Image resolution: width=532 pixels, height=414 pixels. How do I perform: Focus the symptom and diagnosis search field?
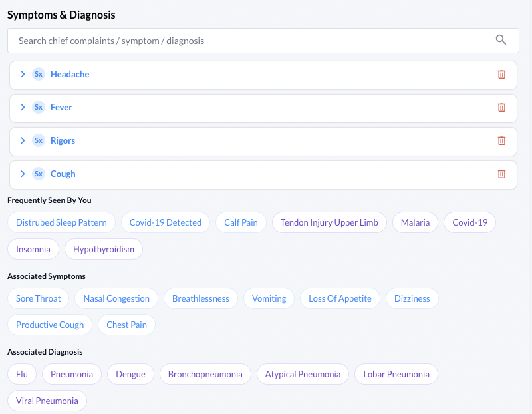pyautogui.click(x=263, y=41)
